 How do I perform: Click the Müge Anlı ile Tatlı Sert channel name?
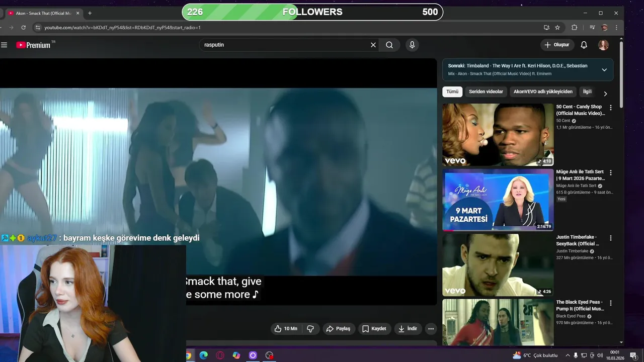pos(576,186)
